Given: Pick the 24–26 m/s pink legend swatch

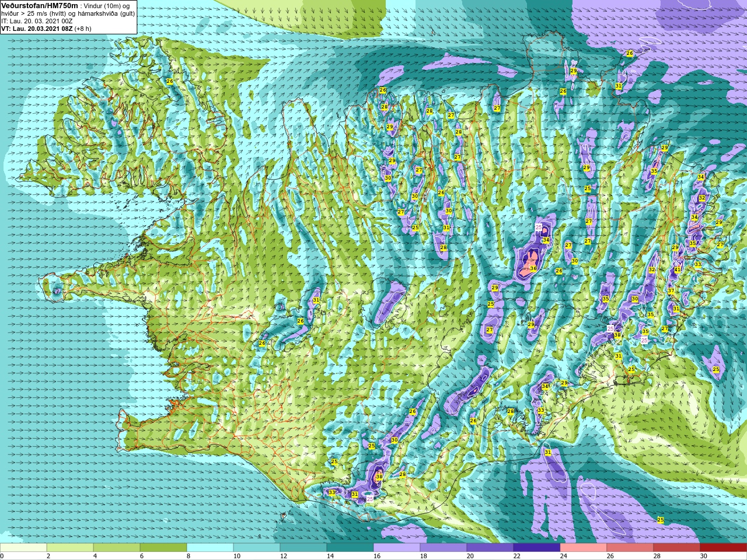Looking at the screenshot, I should click(x=584, y=548).
